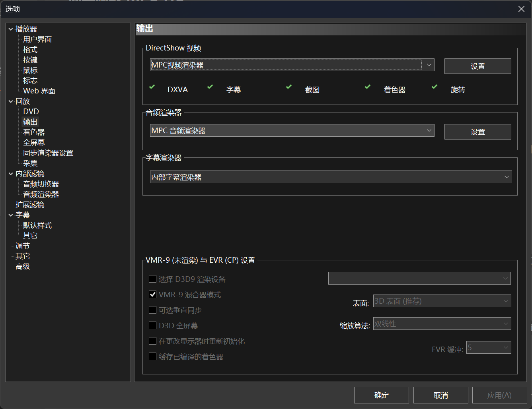Click the checkmark next to 字幕

[x=210, y=87]
